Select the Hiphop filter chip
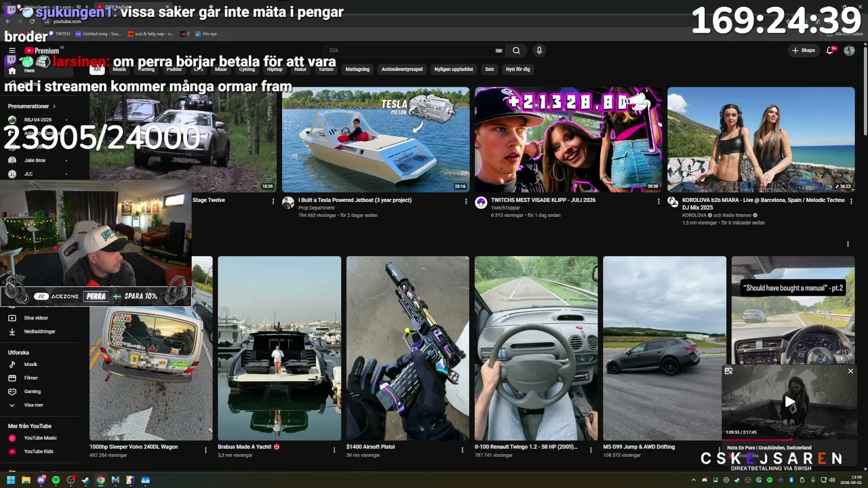 [275, 69]
